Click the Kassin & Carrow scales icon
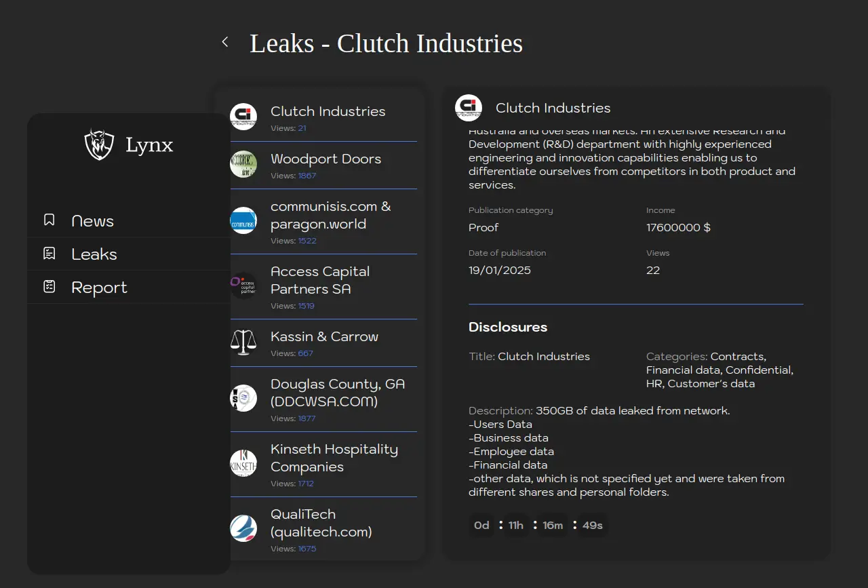The image size is (868, 588). click(x=243, y=342)
